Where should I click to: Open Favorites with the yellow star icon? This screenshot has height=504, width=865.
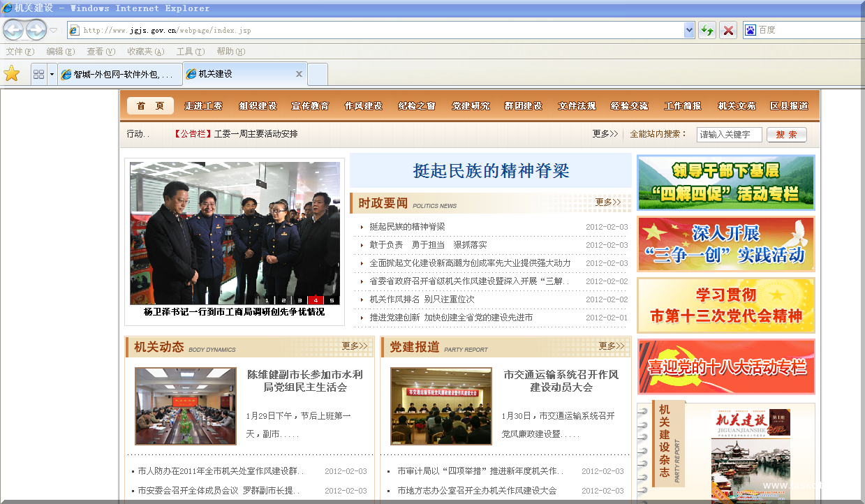12,74
